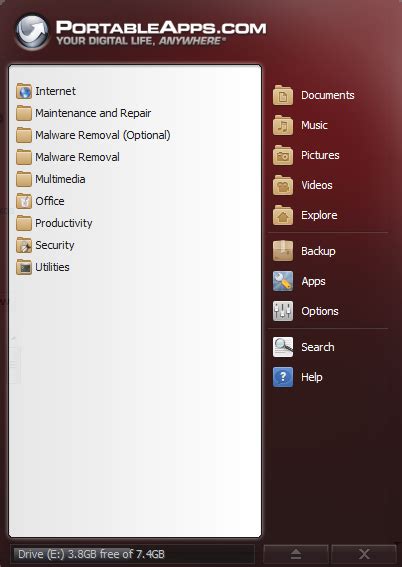Open the Help menu label
The image size is (402, 567).
click(312, 378)
